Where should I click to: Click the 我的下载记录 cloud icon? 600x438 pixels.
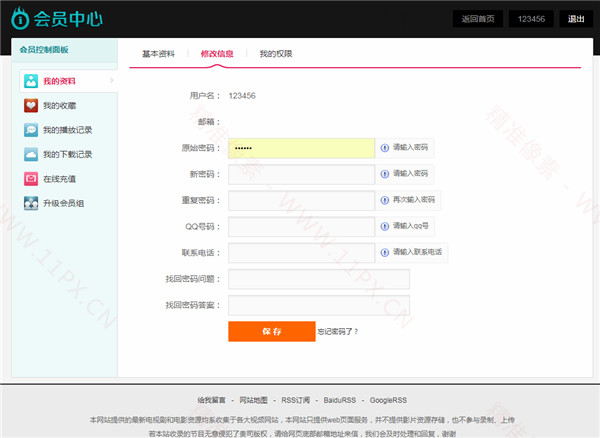coord(31,155)
